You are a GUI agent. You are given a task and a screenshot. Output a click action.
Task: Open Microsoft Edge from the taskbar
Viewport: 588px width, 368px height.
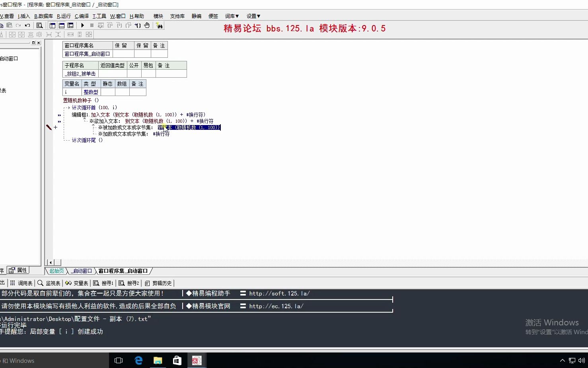[138, 360]
